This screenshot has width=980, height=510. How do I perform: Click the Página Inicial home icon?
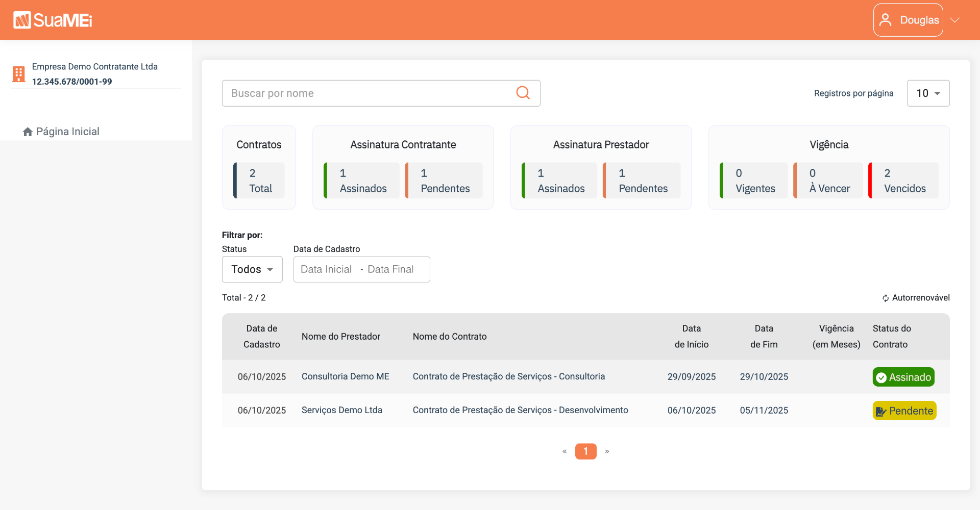[x=28, y=132]
